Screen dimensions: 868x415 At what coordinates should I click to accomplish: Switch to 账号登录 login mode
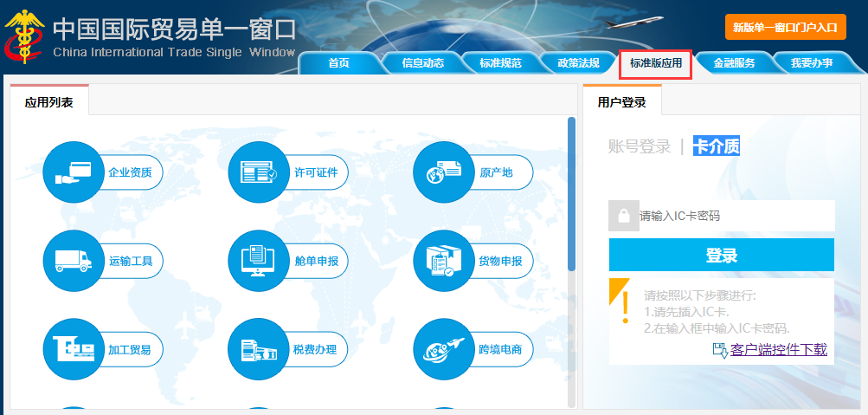pyautogui.click(x=640, y=146)
